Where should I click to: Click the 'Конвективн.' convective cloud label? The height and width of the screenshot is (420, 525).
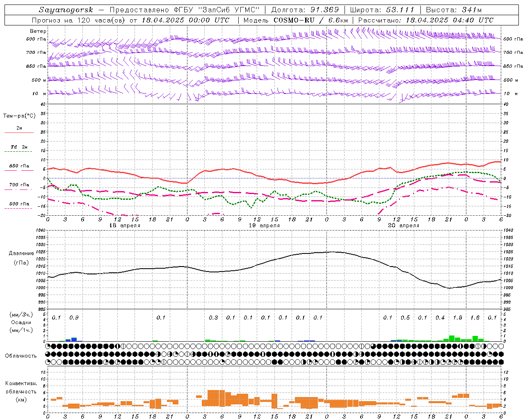(x=21, y=383)
